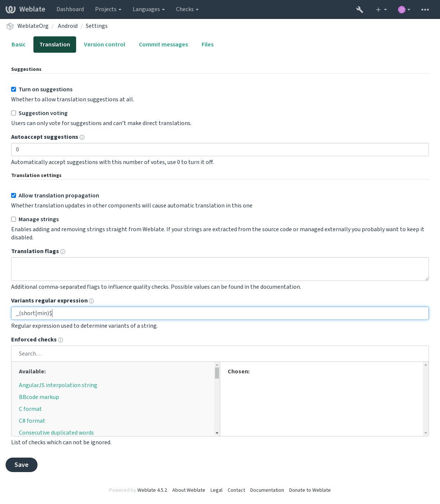440x504 pixels.
Task: Click the Available checks list scrollbar thumb
Action: coord(217,373)
